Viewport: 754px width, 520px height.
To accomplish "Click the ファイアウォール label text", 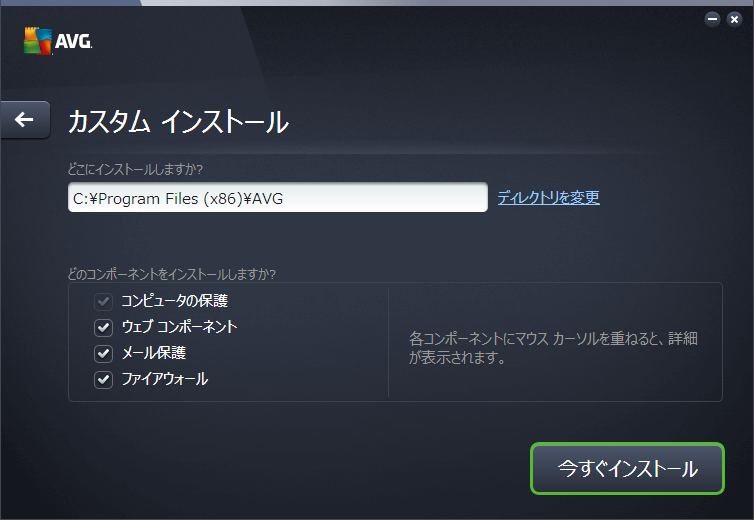I will point(165,379).
